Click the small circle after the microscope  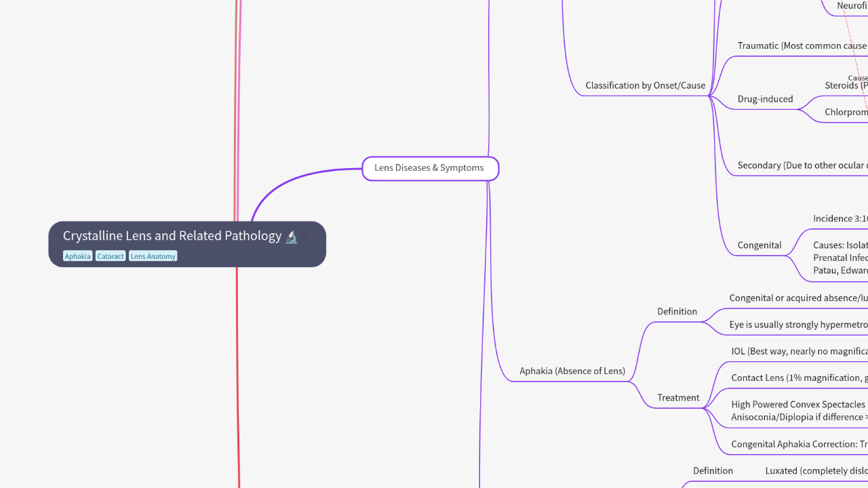[x=304, y=237]
